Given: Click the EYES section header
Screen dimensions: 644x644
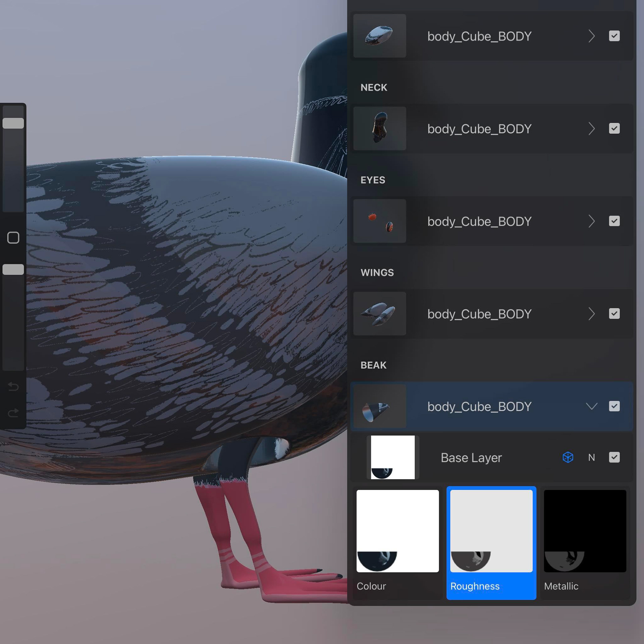Looking at the screenshot, I should [373, 180].
